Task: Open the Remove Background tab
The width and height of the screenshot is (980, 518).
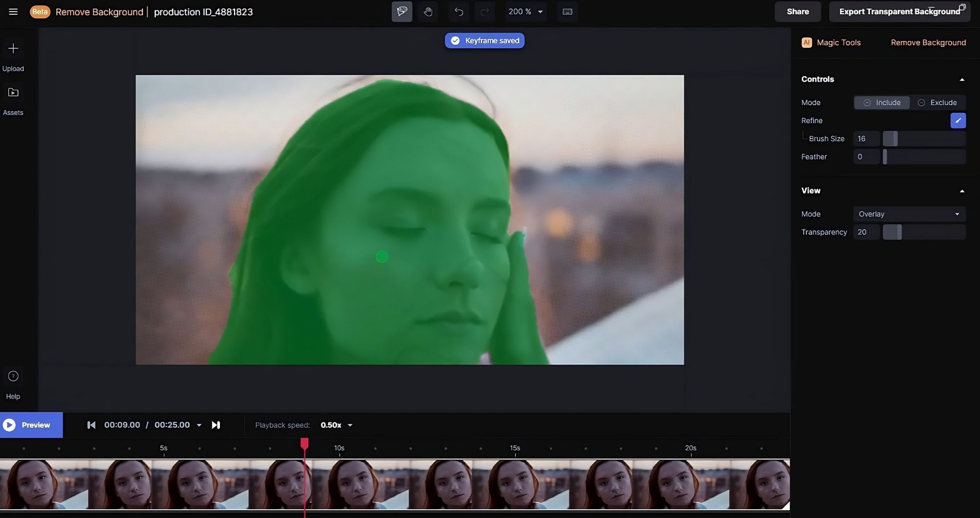Action: coord(928,42)
